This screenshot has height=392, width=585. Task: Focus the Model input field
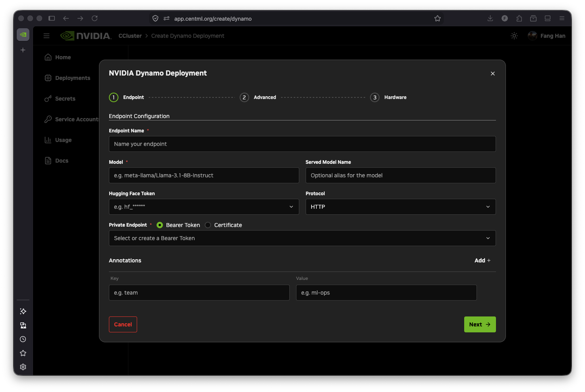pos(204,175)
